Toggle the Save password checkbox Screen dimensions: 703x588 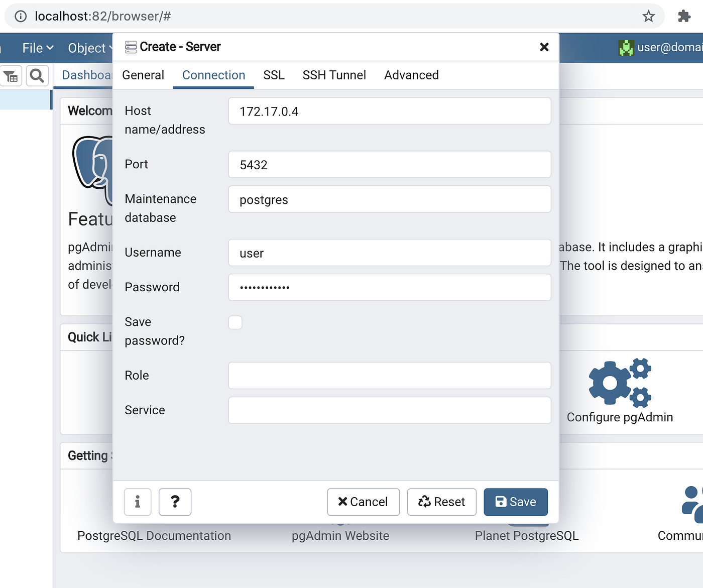[x=235, y=322]
